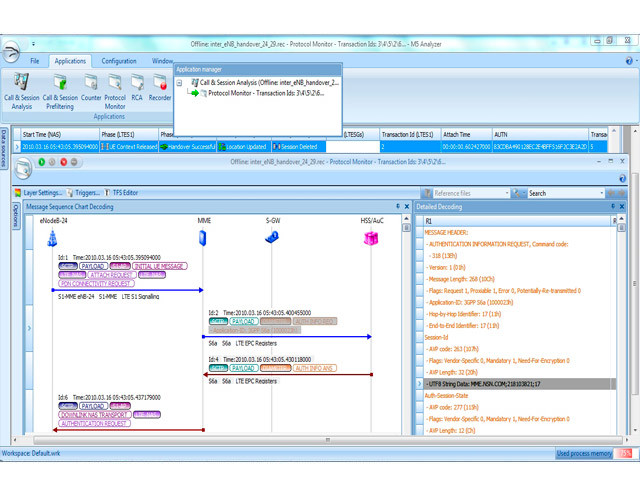Image resolution: width=640 pixels, height=496 pixels.
Task: Click the eNodeB-24 tower icon in chart
Action: [x=51, y=238]
